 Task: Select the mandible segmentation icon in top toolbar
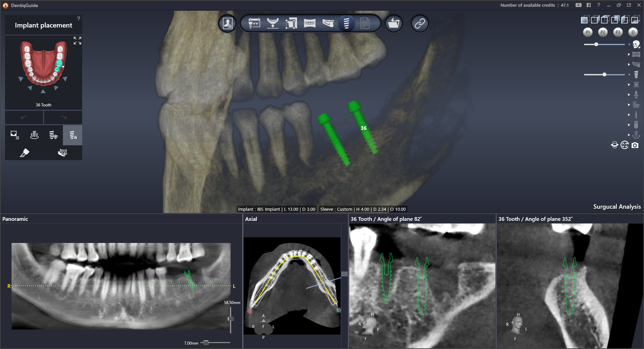click(x=328, y=23)
